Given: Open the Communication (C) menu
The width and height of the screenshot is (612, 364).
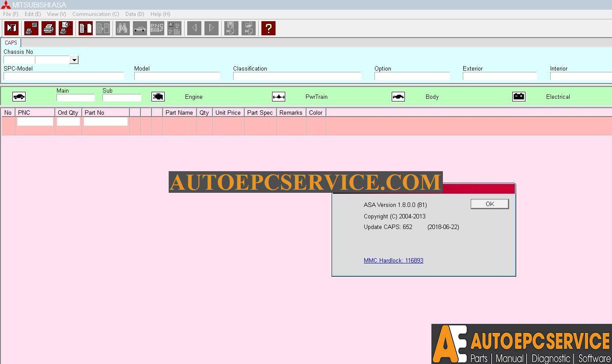Looking at the screenshot, I should 96,14.
